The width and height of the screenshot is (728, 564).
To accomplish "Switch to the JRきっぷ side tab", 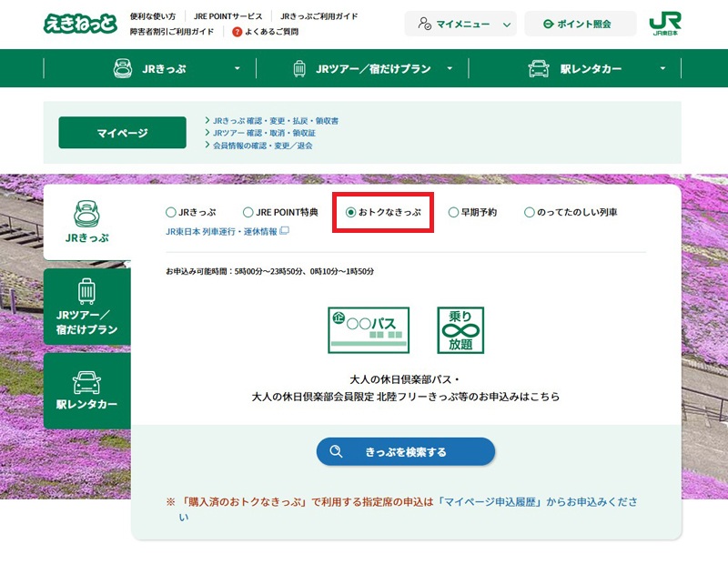I will pos(86,222).
